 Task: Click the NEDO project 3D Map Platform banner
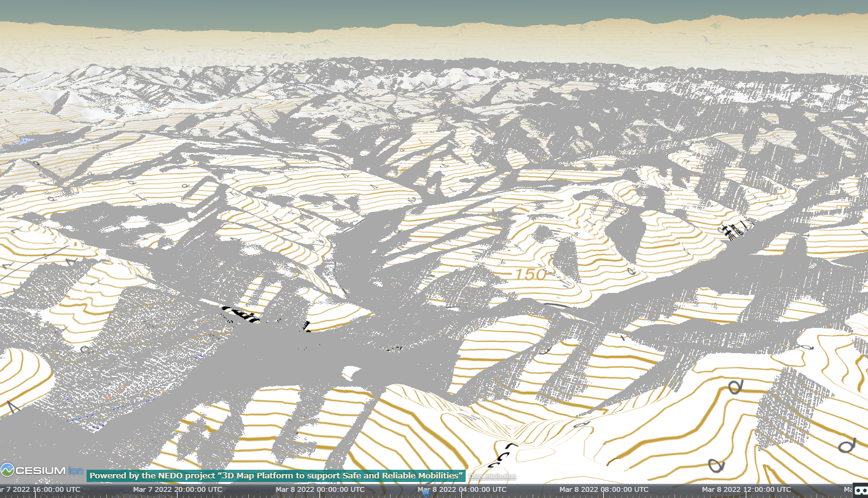(276, 476)
